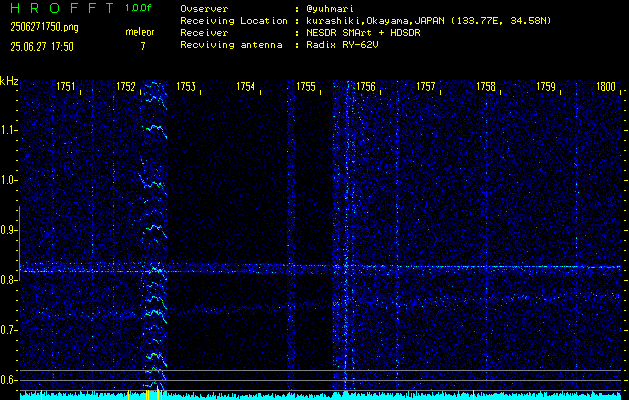Click the kHz axis unit label
The width and height of the screenshot is (629, 400).
coord(9,81)
